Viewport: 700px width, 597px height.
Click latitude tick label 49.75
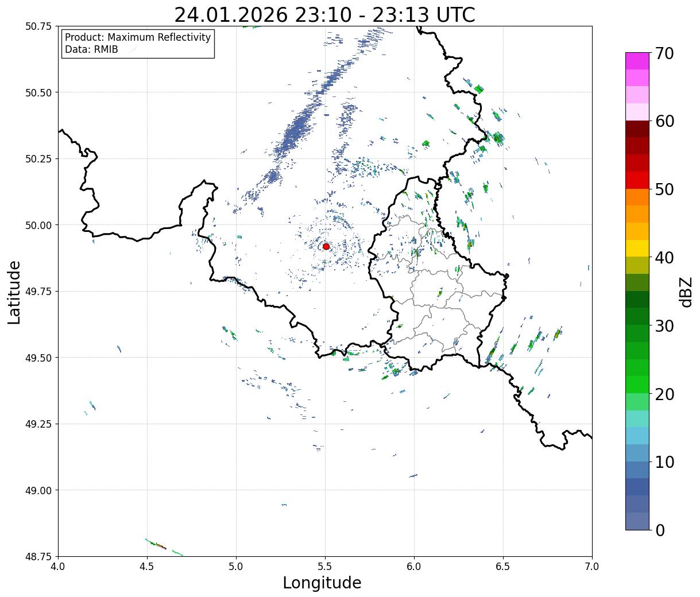tap(38, 292)
